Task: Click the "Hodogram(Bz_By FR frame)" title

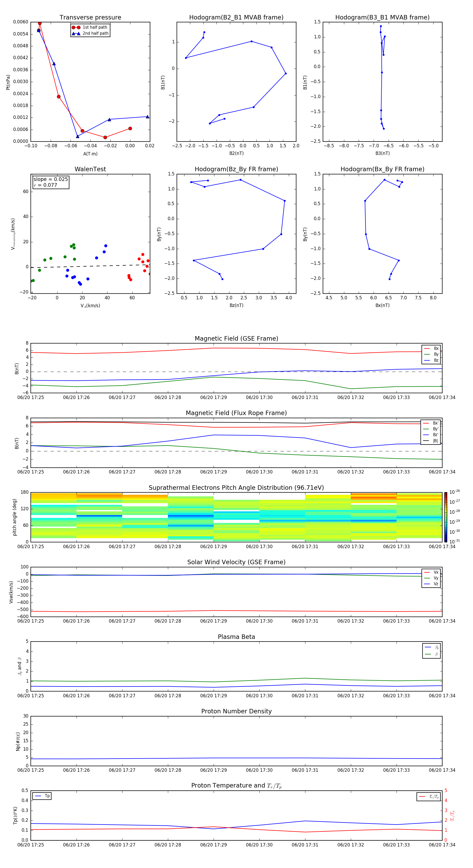Action: 236,169
